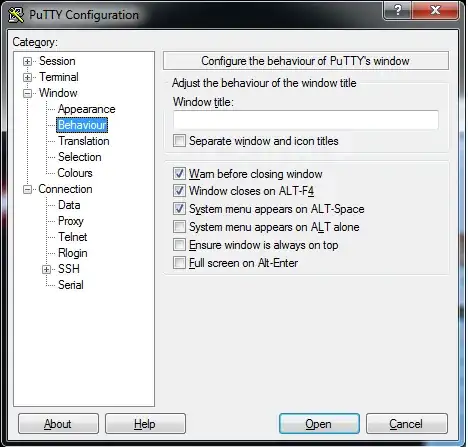Click the About button
The image size is (468, 447).
pos(58,424)
